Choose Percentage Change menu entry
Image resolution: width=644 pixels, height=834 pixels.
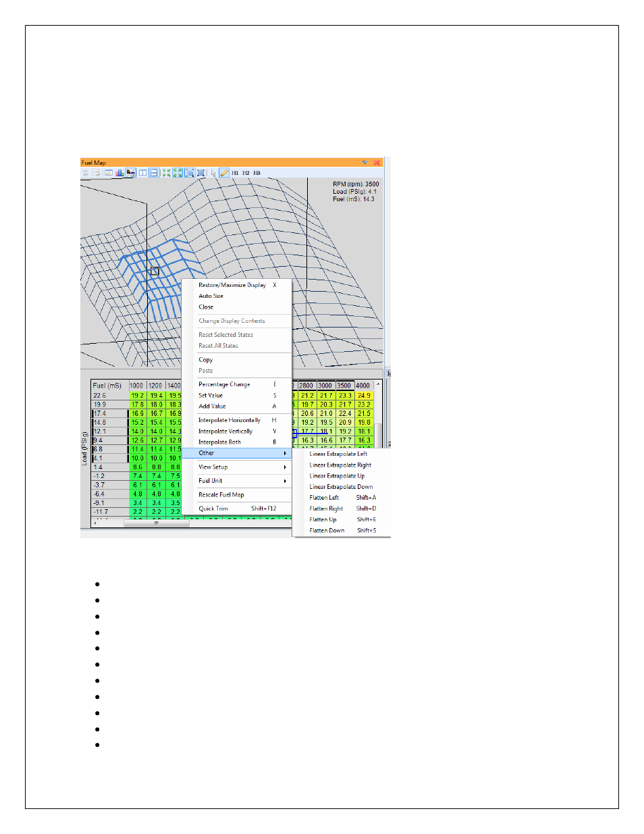(237, 384)
